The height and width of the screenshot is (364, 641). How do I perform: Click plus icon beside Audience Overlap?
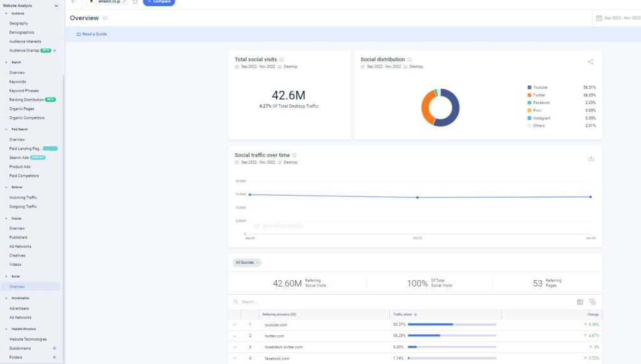(x=55, y=51)
